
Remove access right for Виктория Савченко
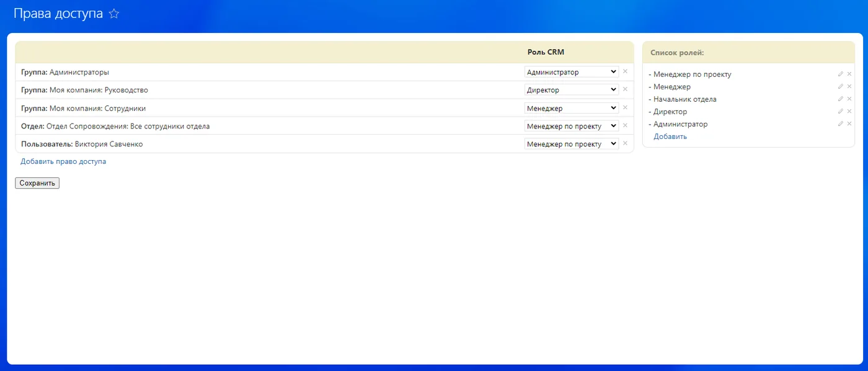point(625,143)
